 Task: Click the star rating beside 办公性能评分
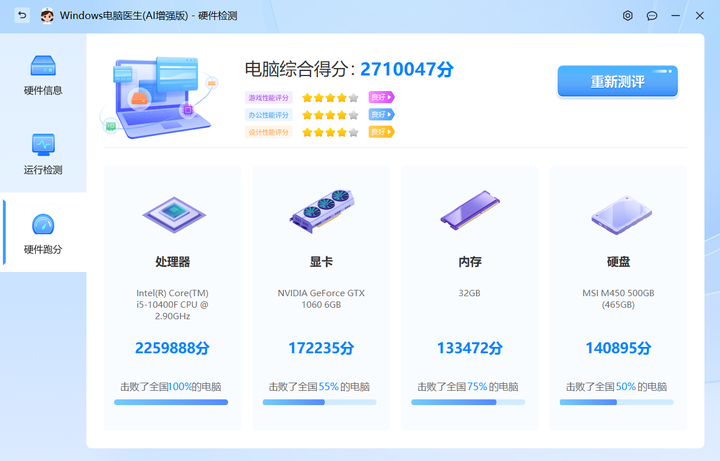pos(330,115)
